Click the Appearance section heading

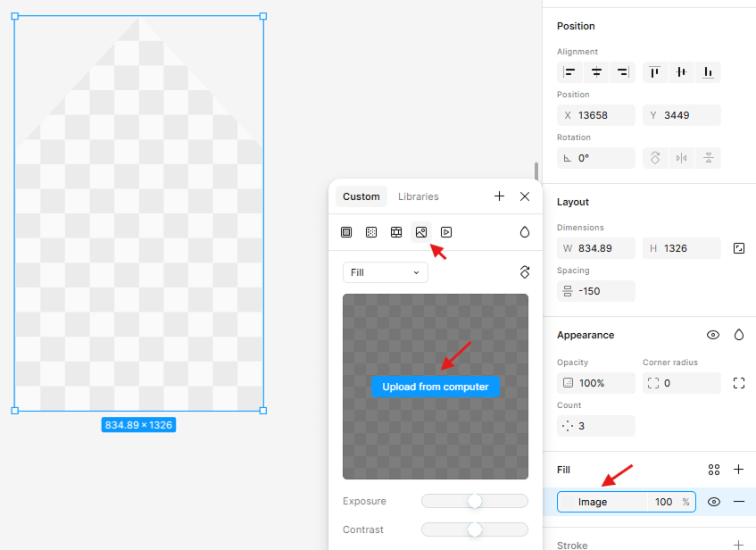coord(586,335)
